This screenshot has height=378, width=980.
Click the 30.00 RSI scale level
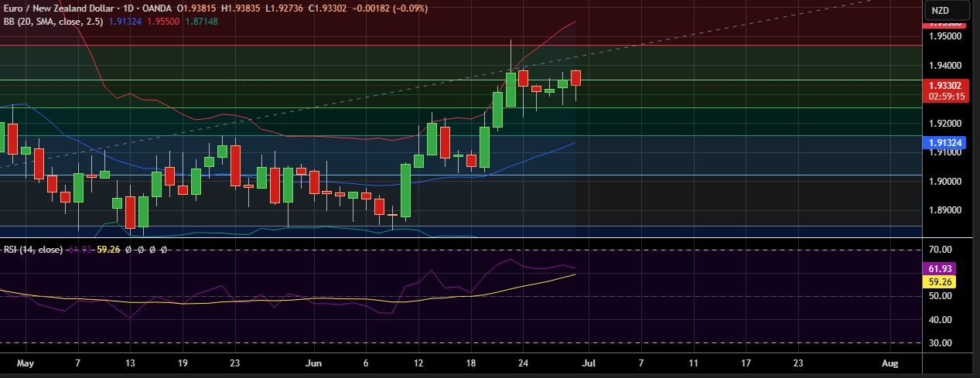[x=941, y=342]
